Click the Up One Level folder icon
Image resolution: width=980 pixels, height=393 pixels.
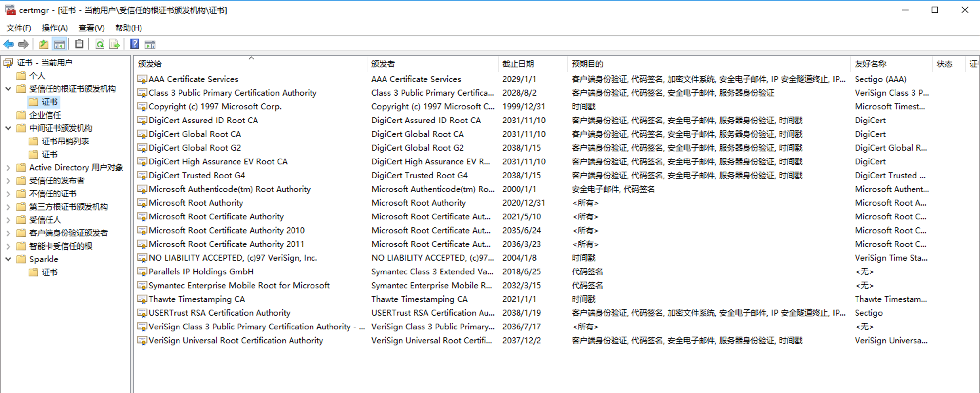coord(44,45)
